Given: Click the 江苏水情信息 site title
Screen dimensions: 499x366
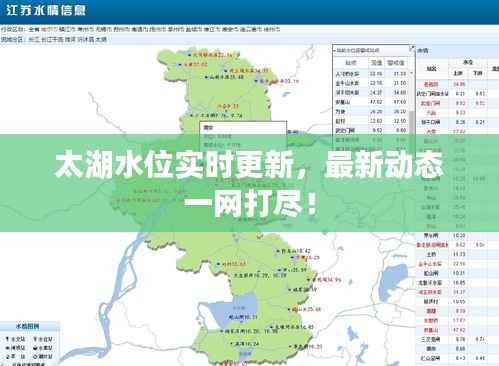Looking at the screenshot, I should (x=46, y=10).
